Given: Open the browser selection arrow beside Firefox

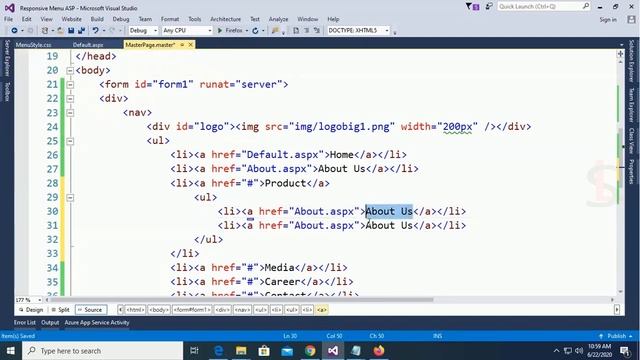Looking at the screenshot, I should (x=247, y=31).
